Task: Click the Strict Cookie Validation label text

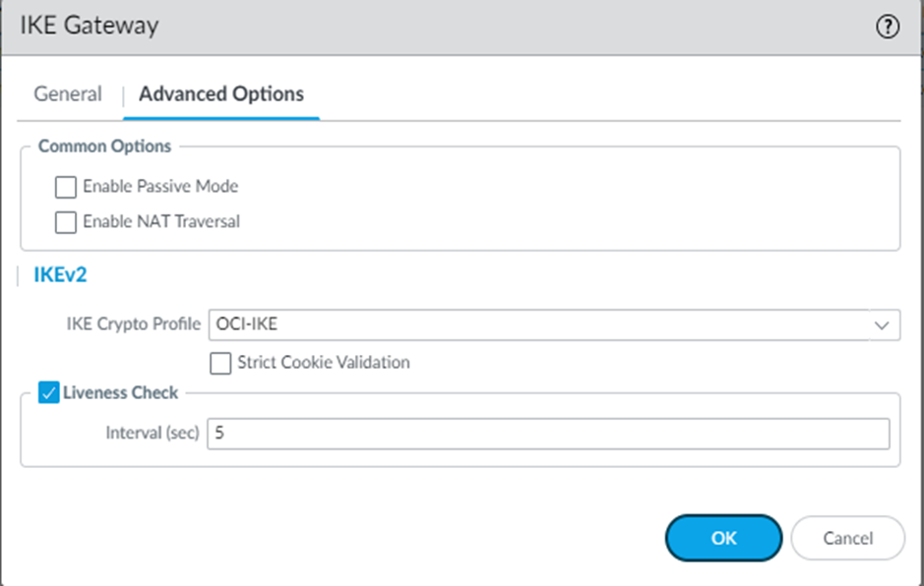Action: click(324, 363)
